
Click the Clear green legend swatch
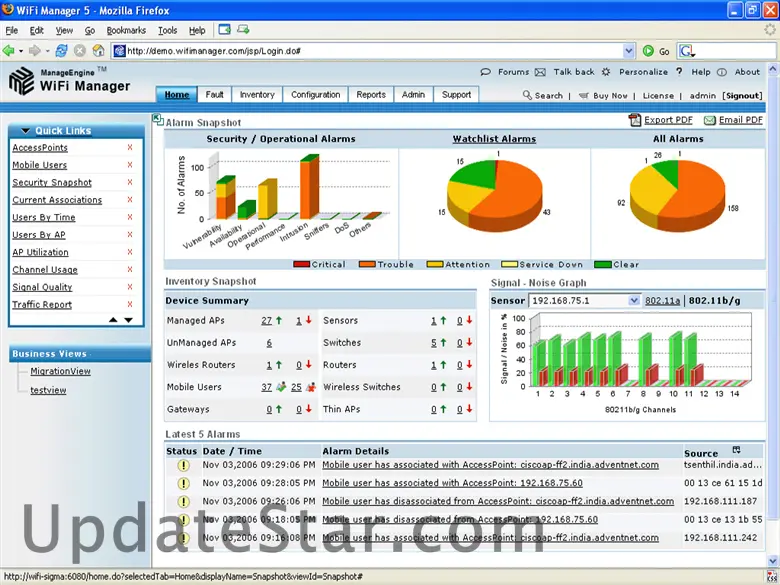(603, 264)
